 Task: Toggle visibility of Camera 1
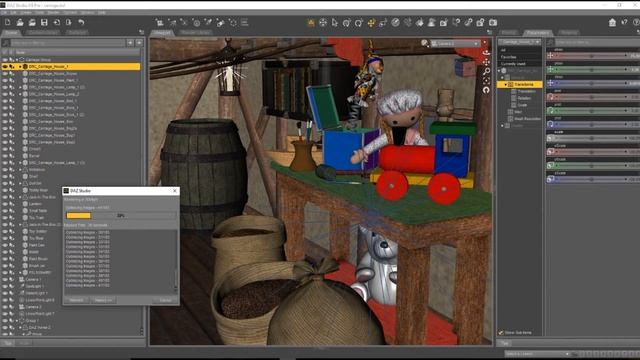5,280
